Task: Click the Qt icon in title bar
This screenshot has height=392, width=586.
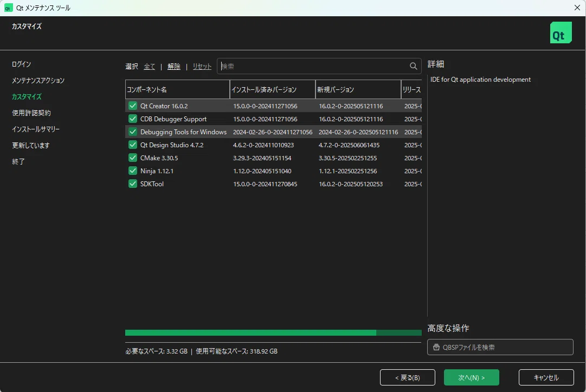Action: click(8, 8)
